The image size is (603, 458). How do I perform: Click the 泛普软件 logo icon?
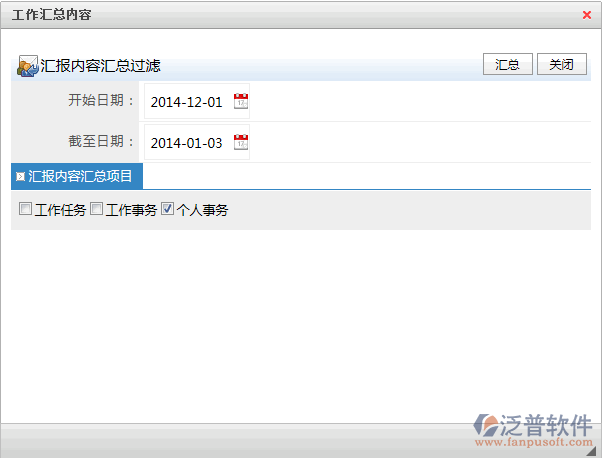pos(490,424)
